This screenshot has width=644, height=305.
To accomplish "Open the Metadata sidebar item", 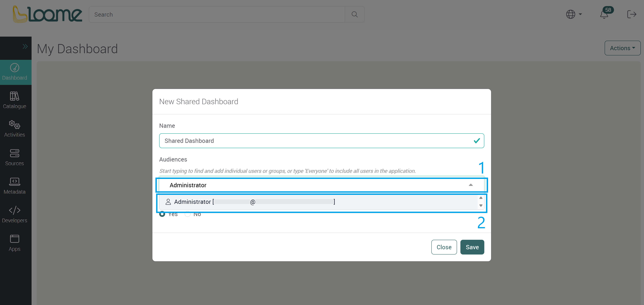I will (15, 186).
